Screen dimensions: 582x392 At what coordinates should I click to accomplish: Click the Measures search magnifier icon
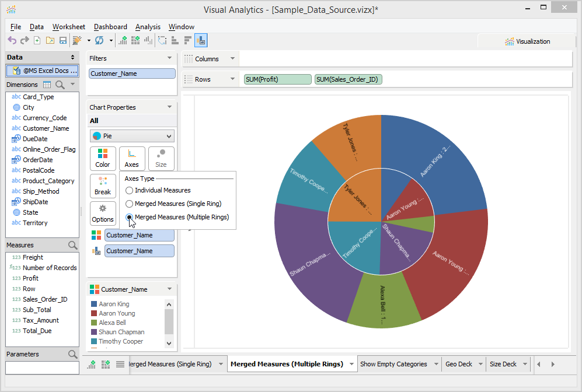click(x=72, y=245)
